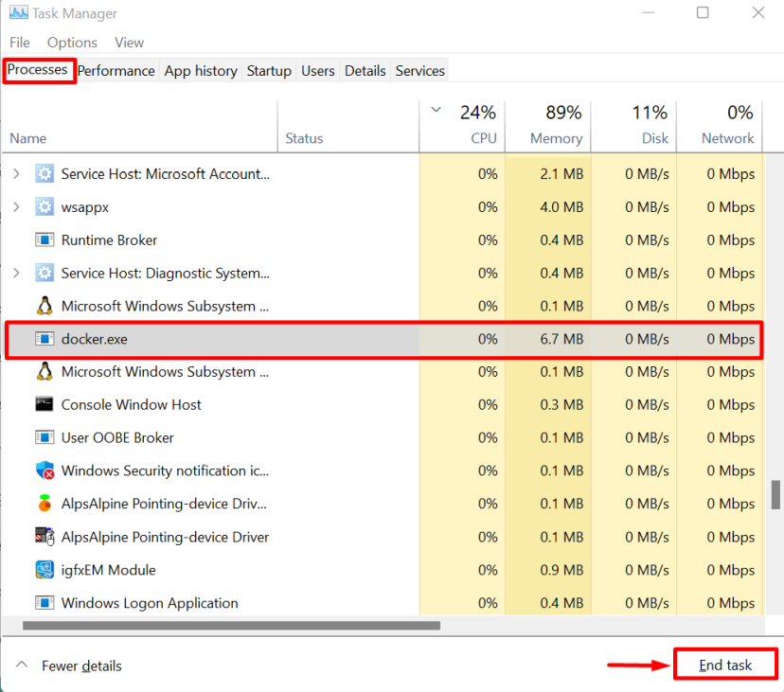This screenshot has width=784, height=692.
Task: Open the Options menu
Action: pyautogui.click(x=72, y=43)
